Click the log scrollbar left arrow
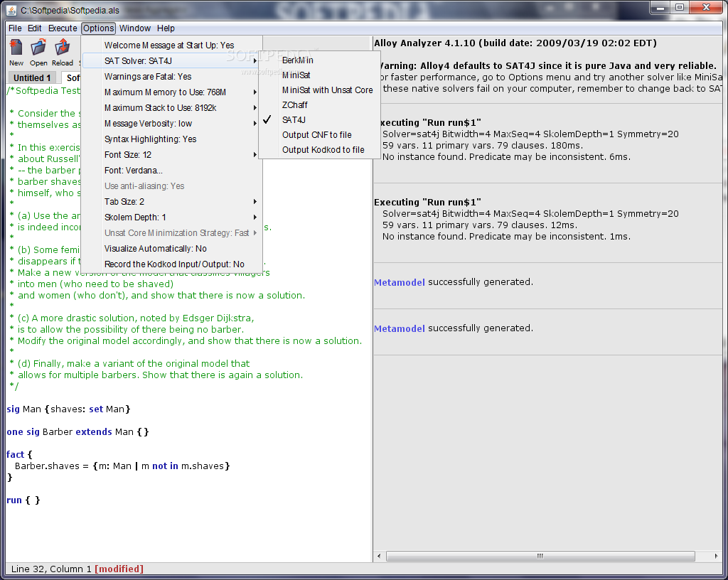 click(379, 556)
